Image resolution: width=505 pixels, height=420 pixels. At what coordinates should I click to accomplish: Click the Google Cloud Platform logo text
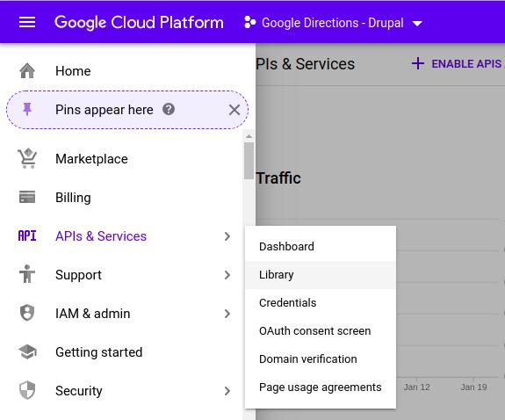(139, 23)
